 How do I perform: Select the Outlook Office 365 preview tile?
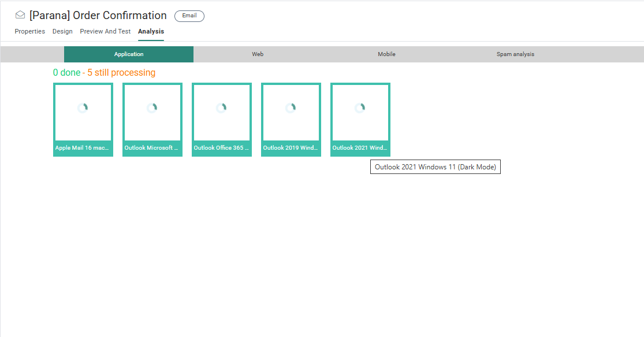click(222, 119)
